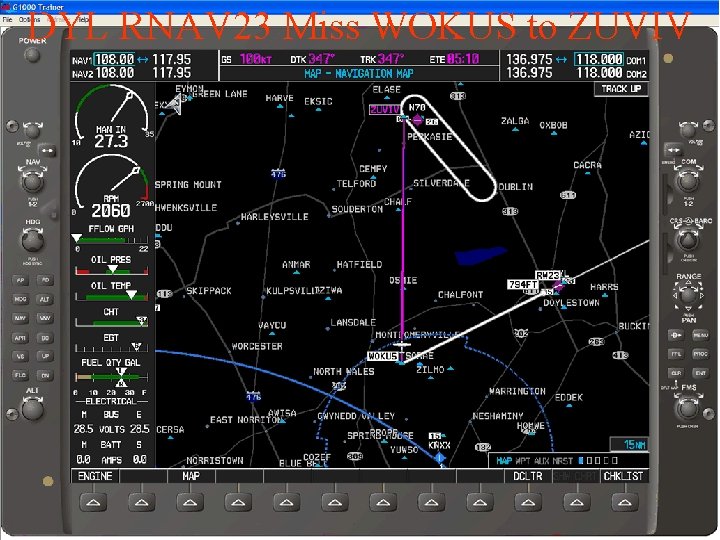The width and height of the screenshot is (720, 540).
Task: Click the COM frequency tuning knob
Action: (687, 181)
